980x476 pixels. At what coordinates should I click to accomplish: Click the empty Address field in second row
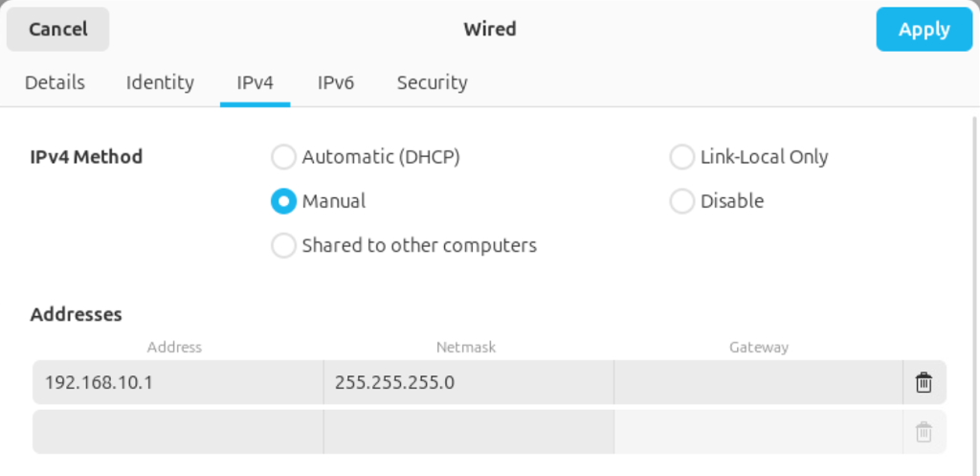tap(178, 432)
